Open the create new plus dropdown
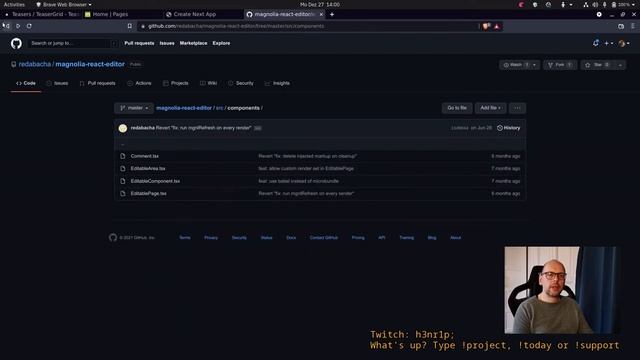The height and width of the screenshot is (360, 640). tap(609, 43)
